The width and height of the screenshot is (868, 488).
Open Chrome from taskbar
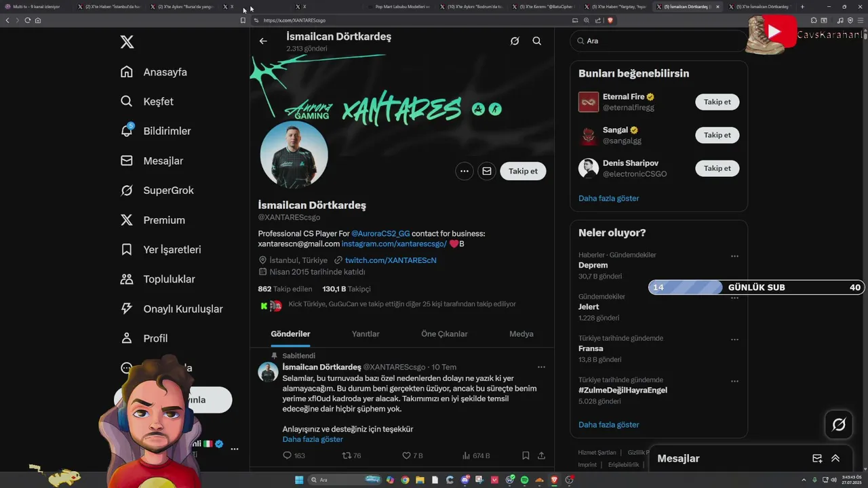(x=405, y=480)
